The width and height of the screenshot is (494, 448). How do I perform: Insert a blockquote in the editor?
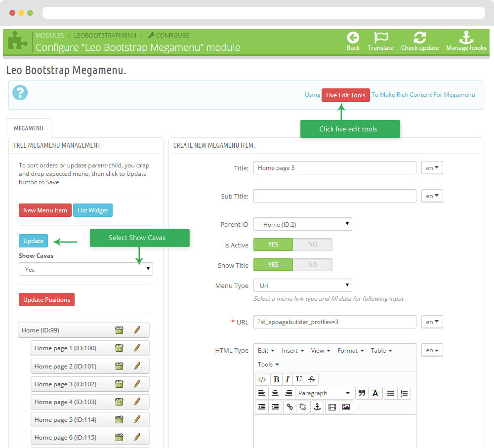362,393
